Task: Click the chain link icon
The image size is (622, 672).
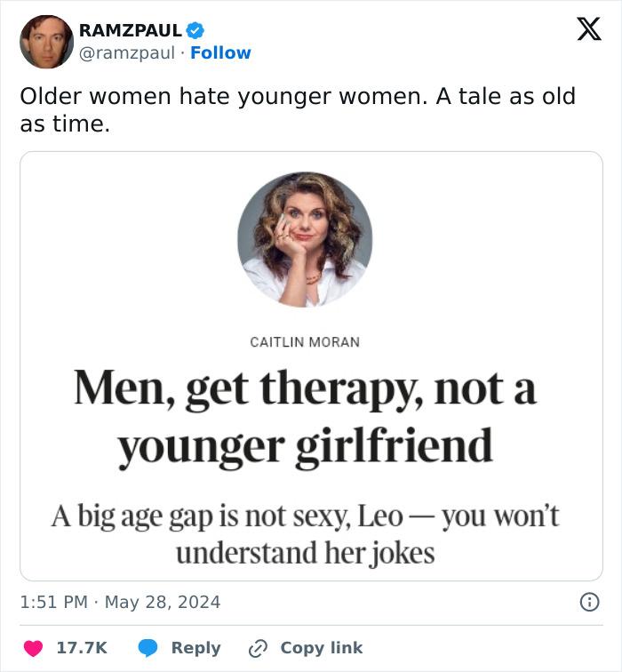Action: [258, 648]
